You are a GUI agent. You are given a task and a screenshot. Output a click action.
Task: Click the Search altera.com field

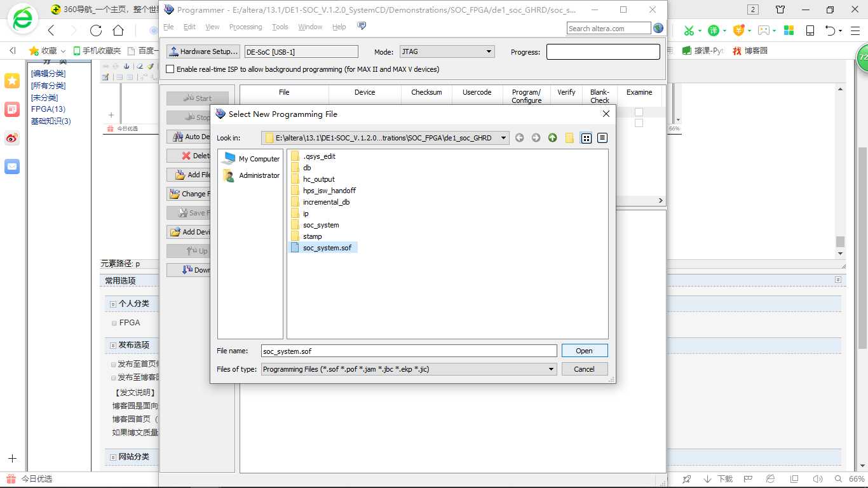(x=609, y=28)
